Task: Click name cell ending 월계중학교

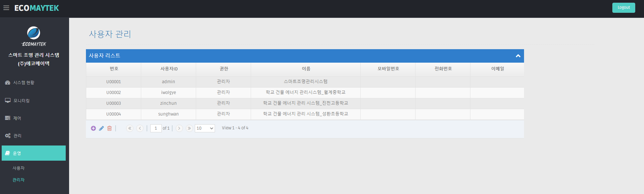Action: 306,93
